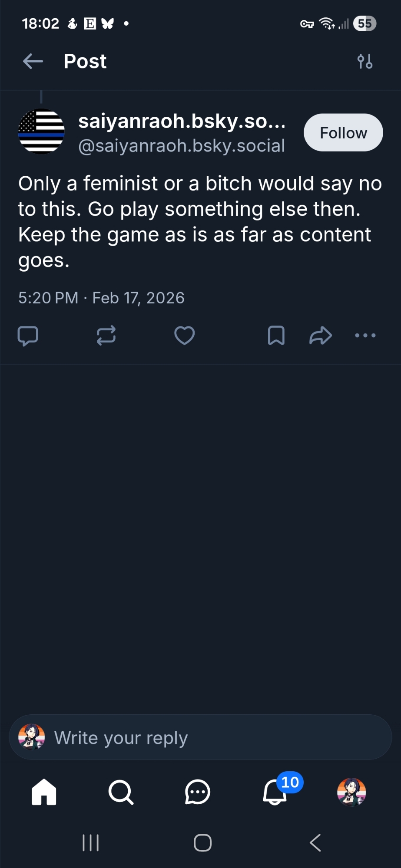
Task: Open the Chat messages tab
Action: pos(198,792)
